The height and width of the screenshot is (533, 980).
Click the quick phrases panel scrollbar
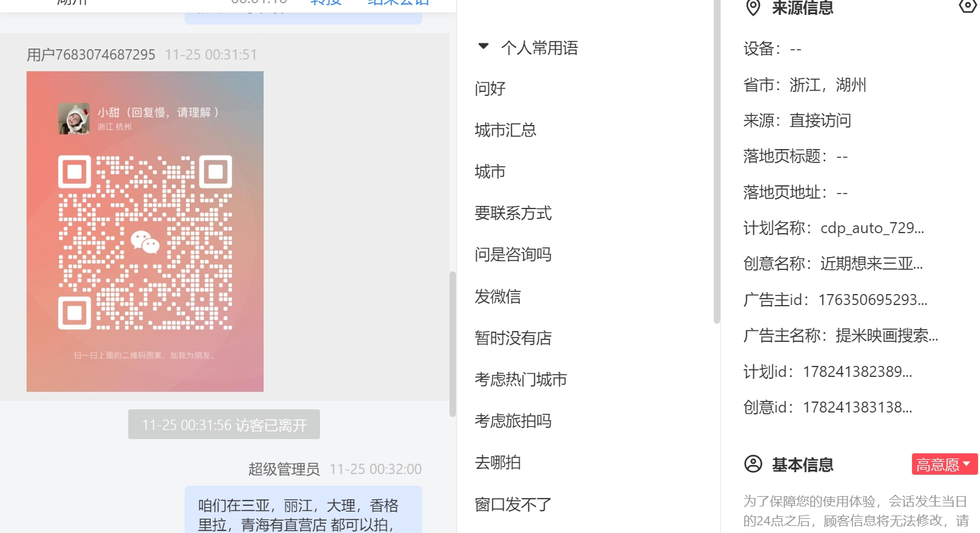point(716,162)
